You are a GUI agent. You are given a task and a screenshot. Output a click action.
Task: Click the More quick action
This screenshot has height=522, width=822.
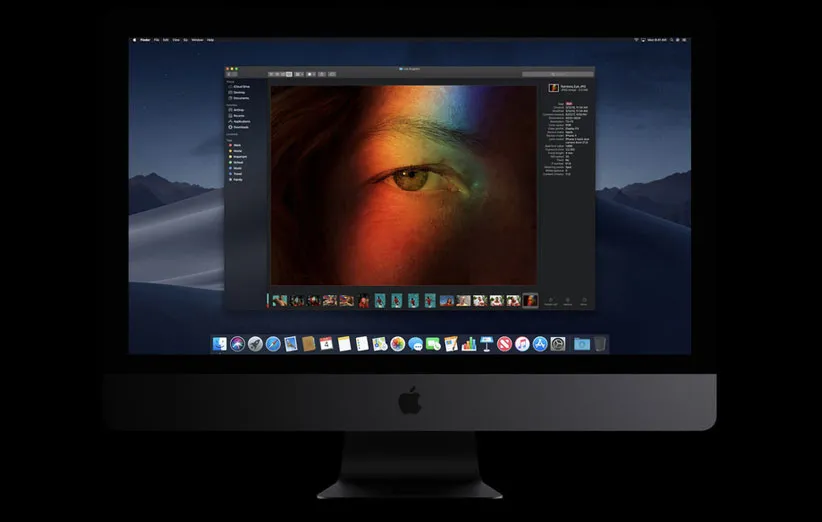[x=584, y=301]
